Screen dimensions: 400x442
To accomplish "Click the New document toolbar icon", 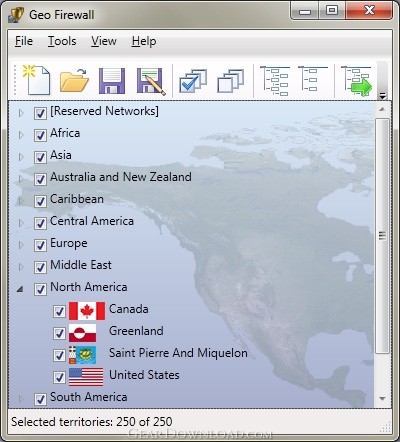I will tap(36, 80).
